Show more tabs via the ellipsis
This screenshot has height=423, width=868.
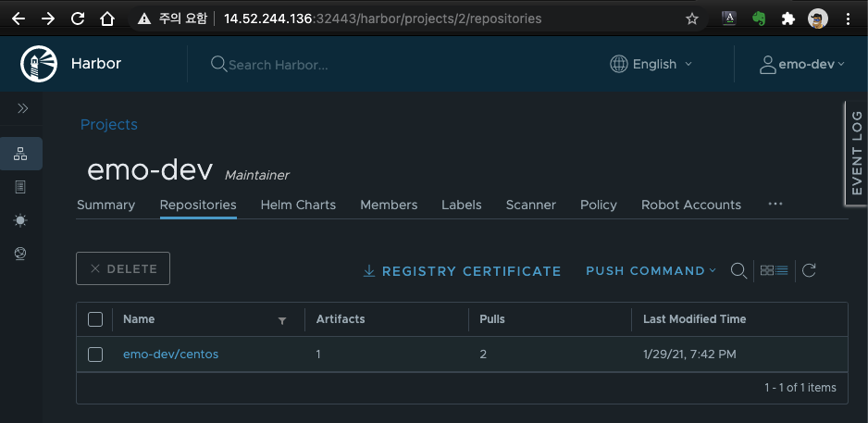[x=775, y=204]
